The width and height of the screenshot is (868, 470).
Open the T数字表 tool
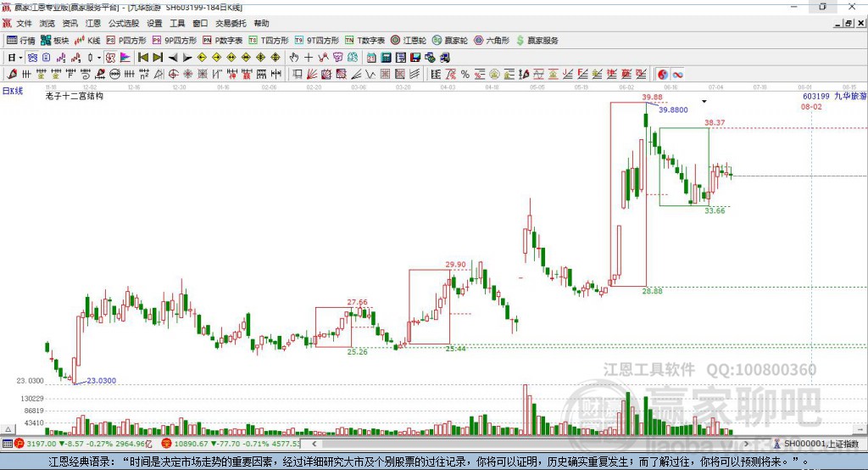364,41
